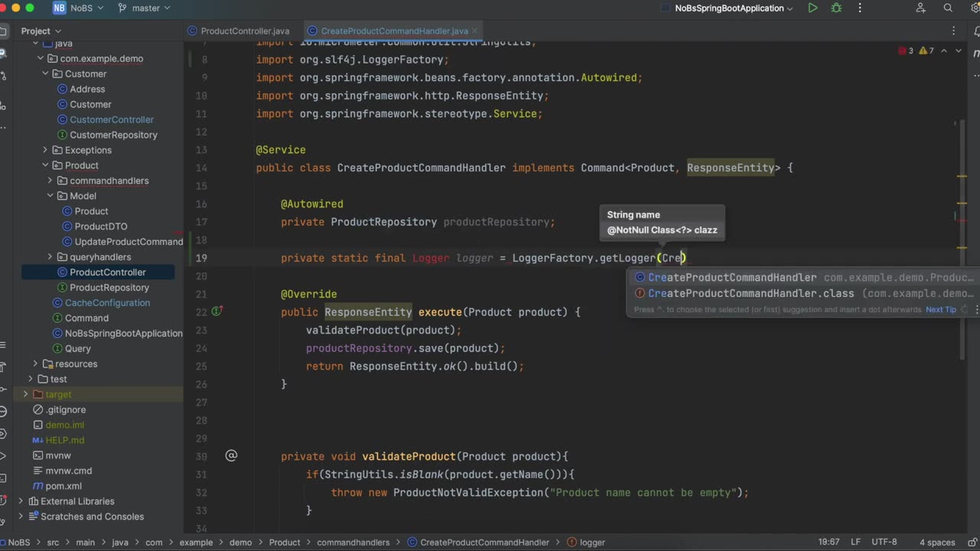Expand External Libraries node
Viewport: 980px width, 551px height.
pyautogui.click(x=21, y=501)
